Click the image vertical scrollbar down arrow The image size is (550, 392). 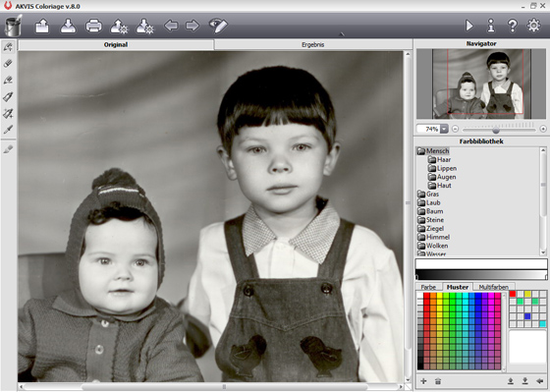[408, 379]
